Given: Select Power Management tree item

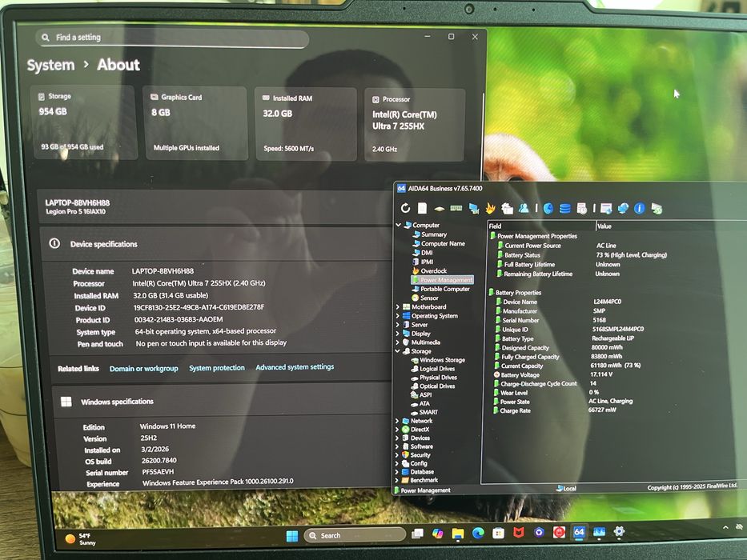Looking at the screenshot, I should coord(443,280).
